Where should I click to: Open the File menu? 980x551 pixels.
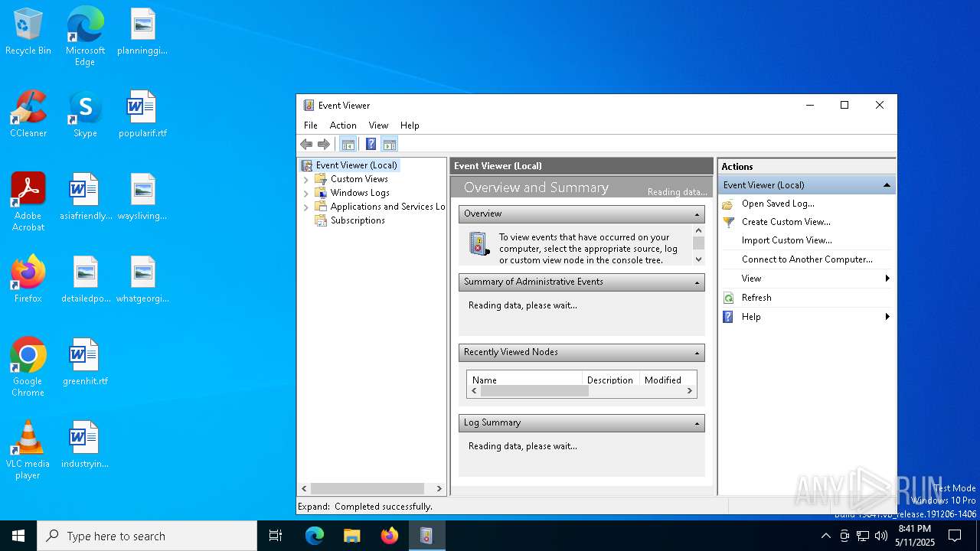point(311,126)
